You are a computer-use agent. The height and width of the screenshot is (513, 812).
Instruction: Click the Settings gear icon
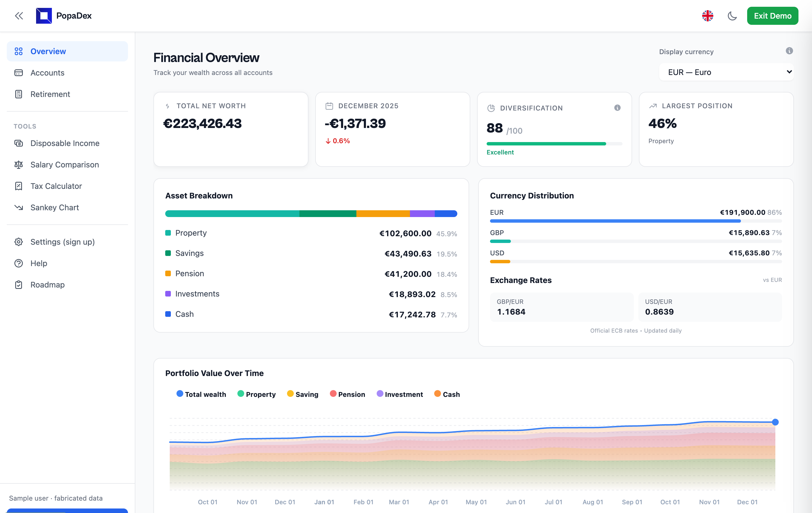[19, 242]
